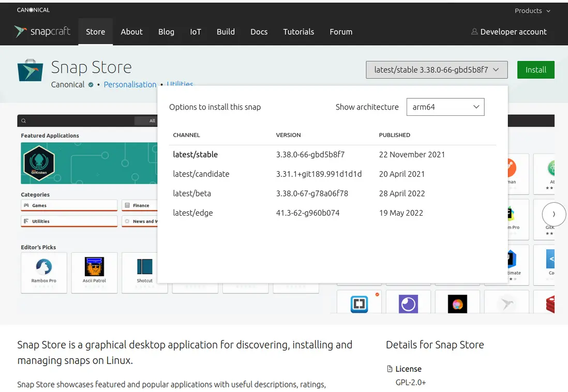Viewport: 568px width, 392px height.
Task: Click the Ascii Patrol app icon
Action: coord(94,267)
